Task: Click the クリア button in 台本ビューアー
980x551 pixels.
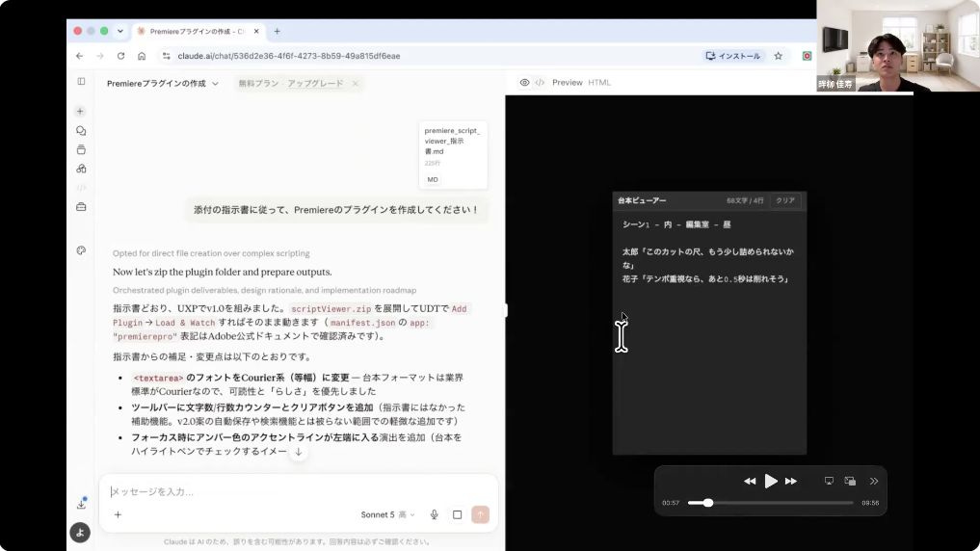Action: pos(785,200)
